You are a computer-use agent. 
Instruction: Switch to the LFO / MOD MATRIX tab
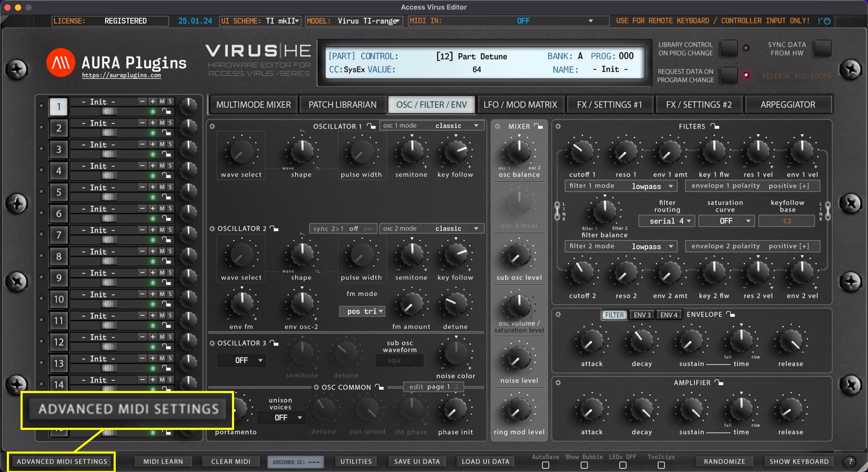coord(520,105)
